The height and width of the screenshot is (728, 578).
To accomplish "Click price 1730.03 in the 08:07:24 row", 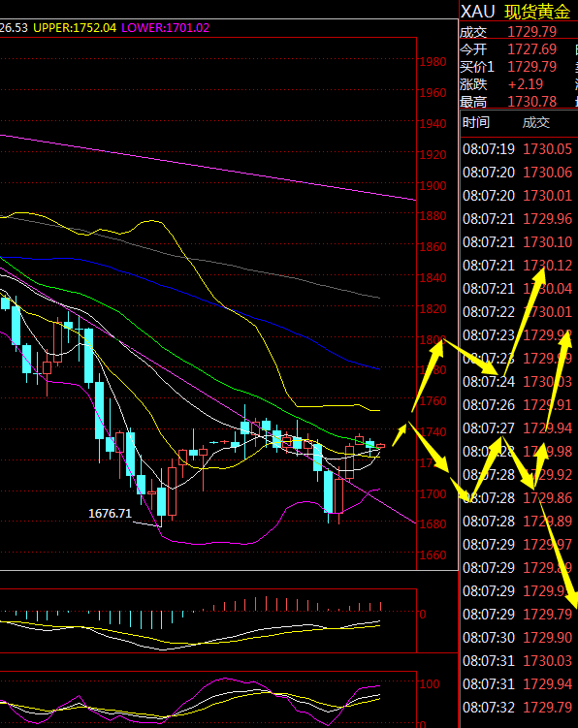I will click(x=548, y=382).
